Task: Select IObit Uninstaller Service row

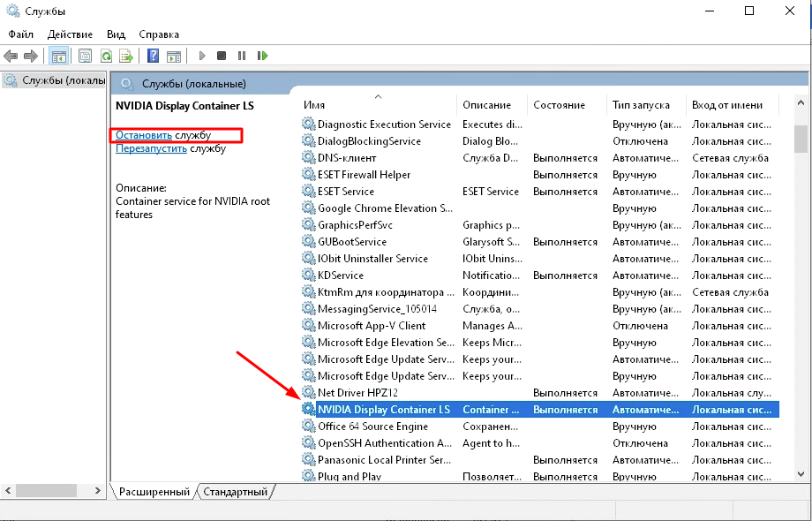Action: (x=540, y=259)
